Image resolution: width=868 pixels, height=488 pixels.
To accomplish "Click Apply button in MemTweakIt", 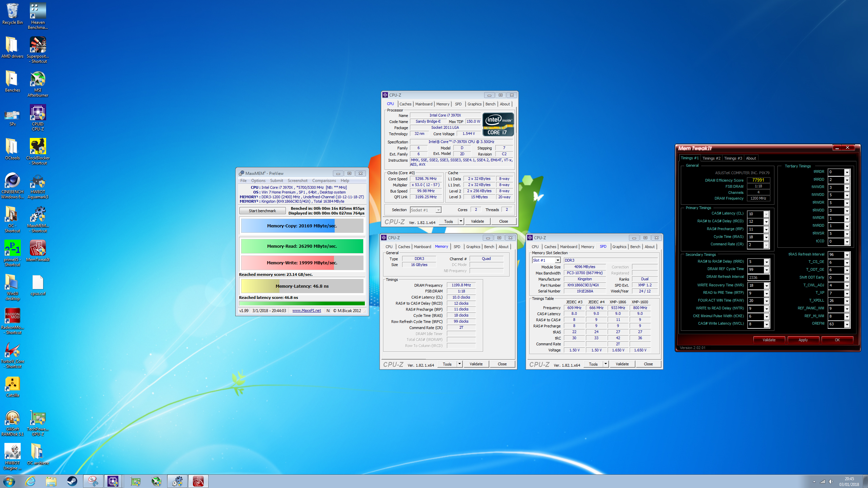I will (803, 340).
